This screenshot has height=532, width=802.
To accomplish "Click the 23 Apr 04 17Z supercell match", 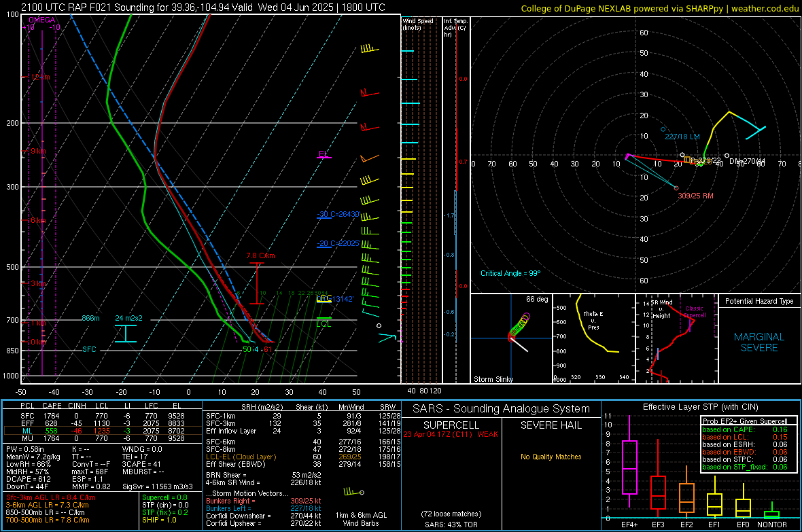I will (x=451, y=434).
